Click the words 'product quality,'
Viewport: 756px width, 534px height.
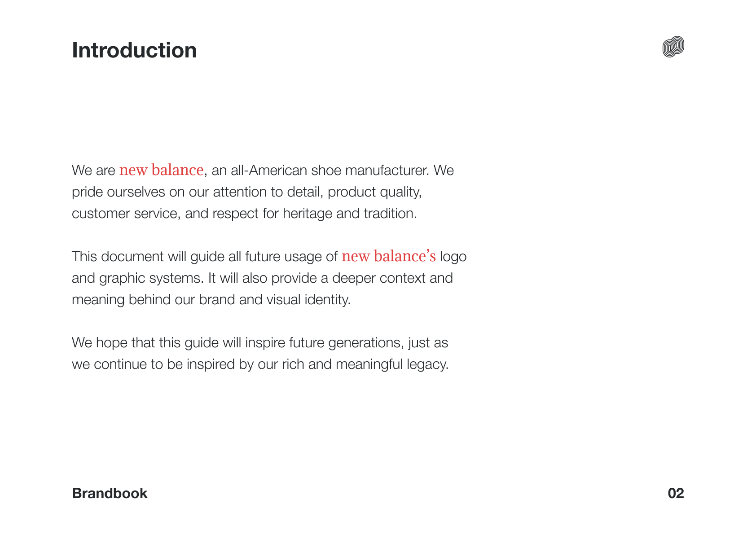click(375, 192)
